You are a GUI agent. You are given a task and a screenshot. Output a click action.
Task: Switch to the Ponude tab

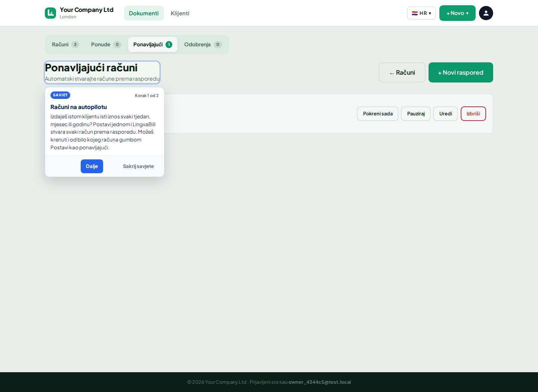[106, 44]
